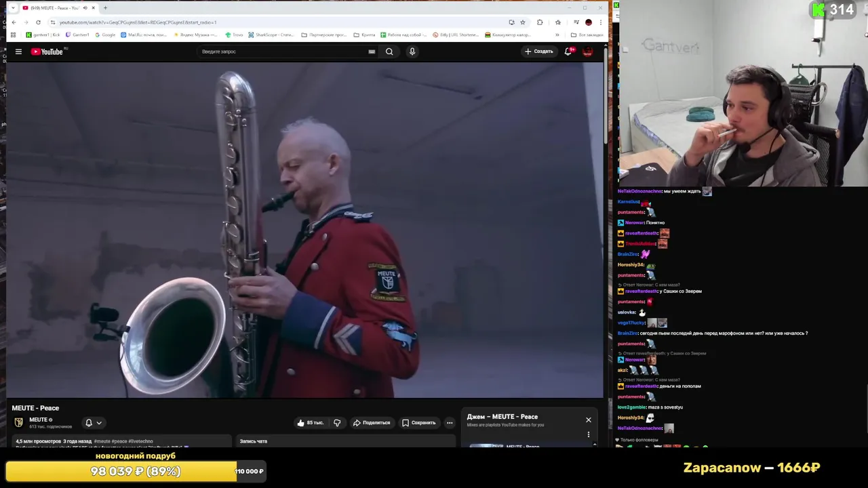Close the Джем MEUTE Peace playlist panel
868x488 pixels.
tap(589, 420)
